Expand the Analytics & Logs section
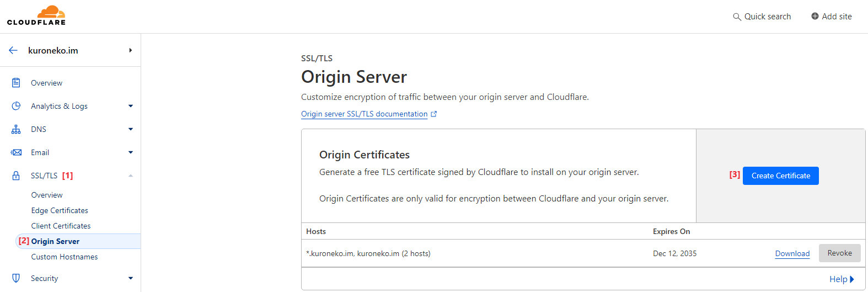The image size is (868, 292). click(131, 106)
